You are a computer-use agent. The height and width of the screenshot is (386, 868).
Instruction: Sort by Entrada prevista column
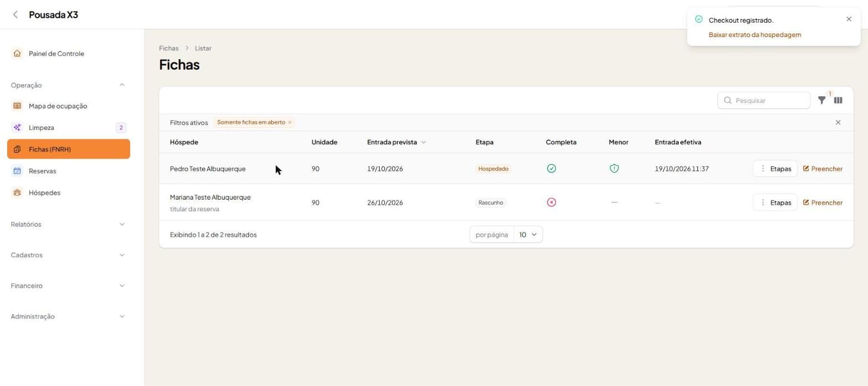pos(396,142)
